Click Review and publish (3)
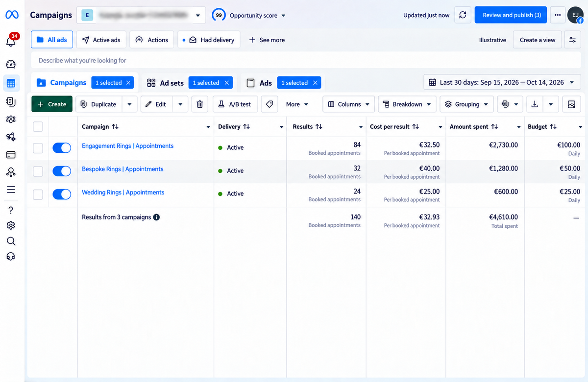This screenshot has width=588, height=382. tap(512, 15)
